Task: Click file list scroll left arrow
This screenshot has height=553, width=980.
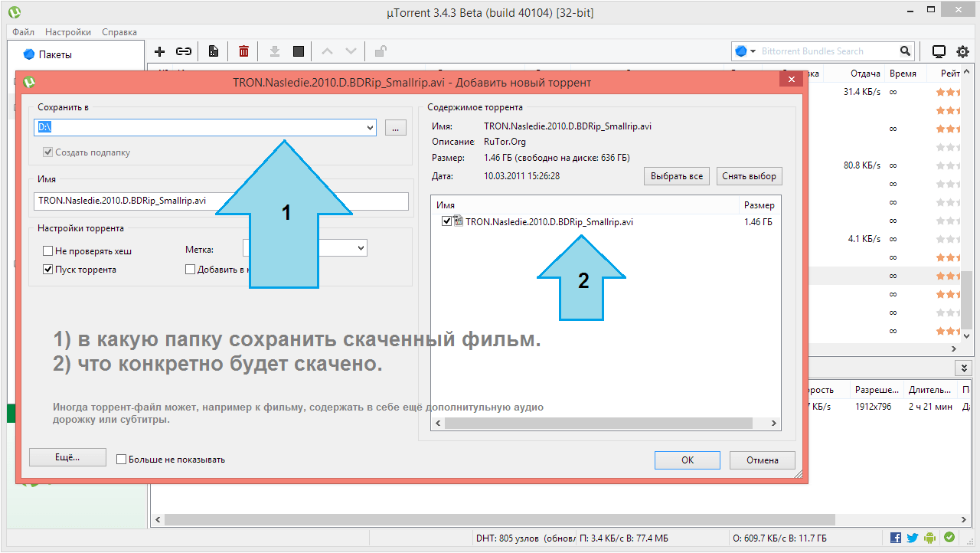Action: (x=437, y=423)
